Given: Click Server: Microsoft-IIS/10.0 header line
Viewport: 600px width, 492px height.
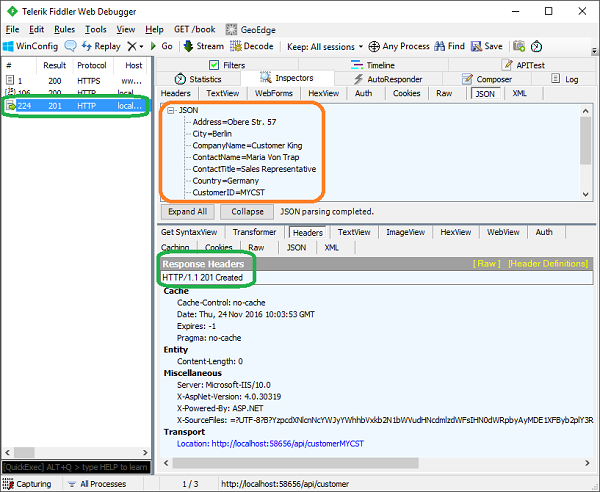Looking at the screenshot, I should (x=223, y=385).
